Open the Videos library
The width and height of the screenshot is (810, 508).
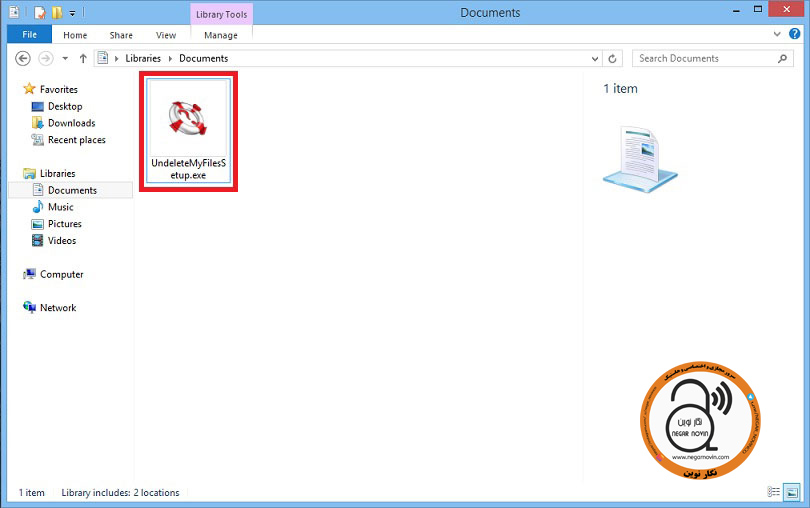coord(61,241)
